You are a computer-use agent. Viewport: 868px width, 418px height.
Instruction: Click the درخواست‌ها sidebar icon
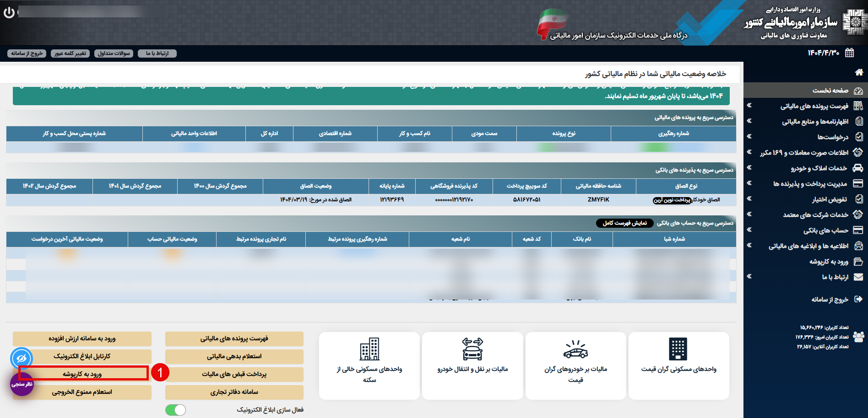[x=859, y=137]
